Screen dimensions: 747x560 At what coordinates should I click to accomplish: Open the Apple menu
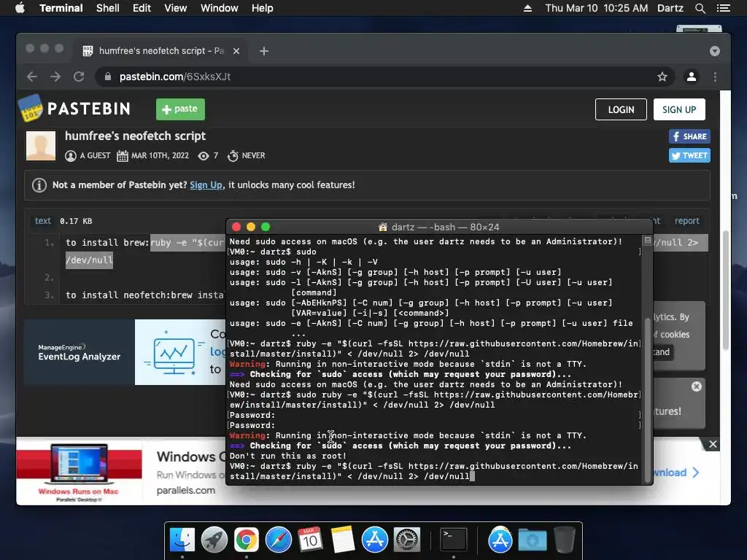tap(20, 8)
